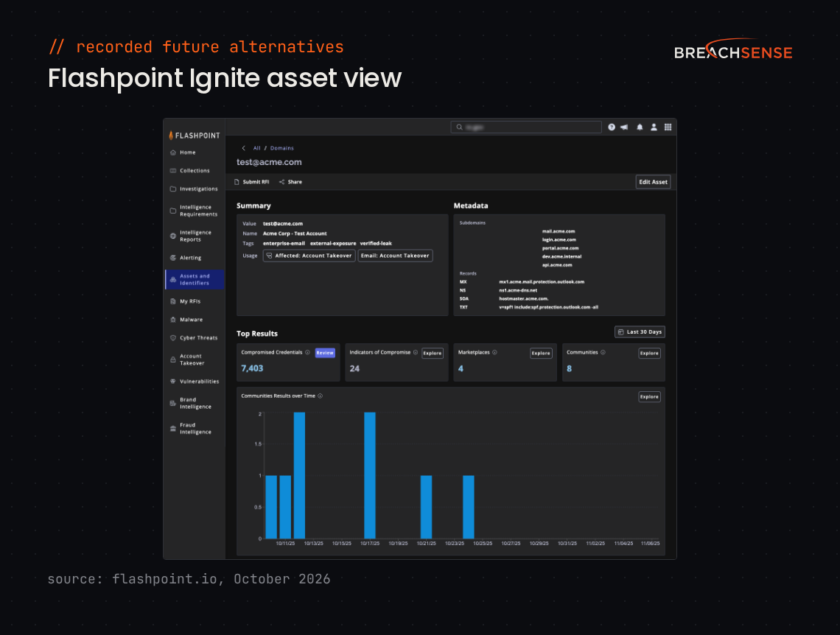This screenshot has width=840, height=635.
Task: Click info icon next to Compromised Credentials
Action: click(307, 352)
